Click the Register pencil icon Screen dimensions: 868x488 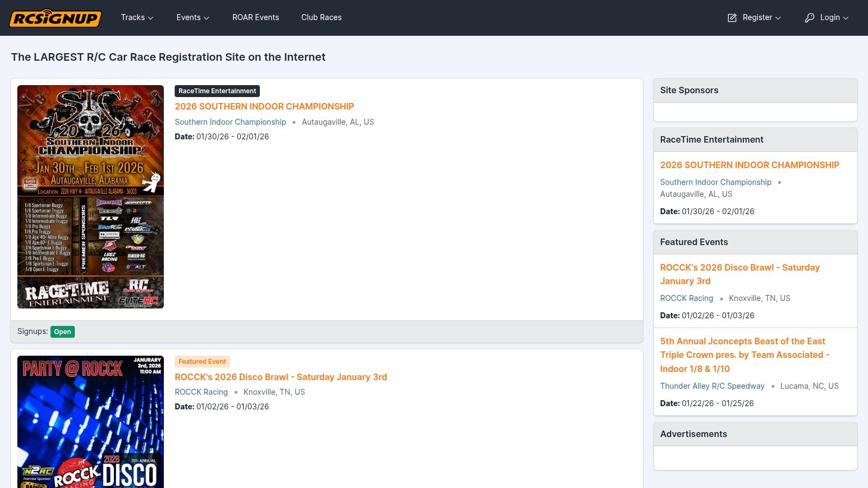tap(732, 18)
